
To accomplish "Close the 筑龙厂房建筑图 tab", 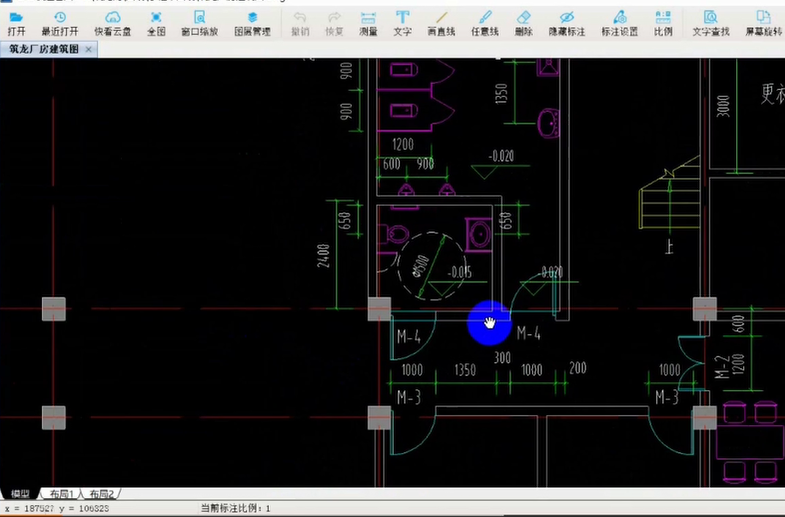I will (x=89, y=49).
